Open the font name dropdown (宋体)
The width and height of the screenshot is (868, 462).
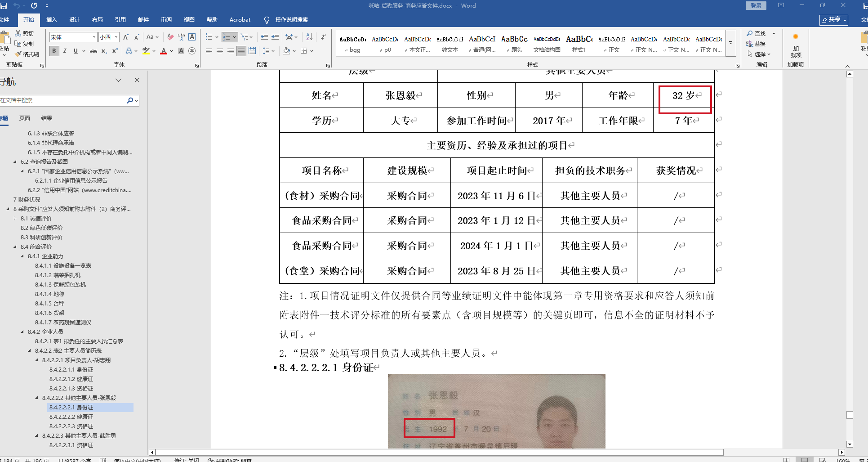94,37
